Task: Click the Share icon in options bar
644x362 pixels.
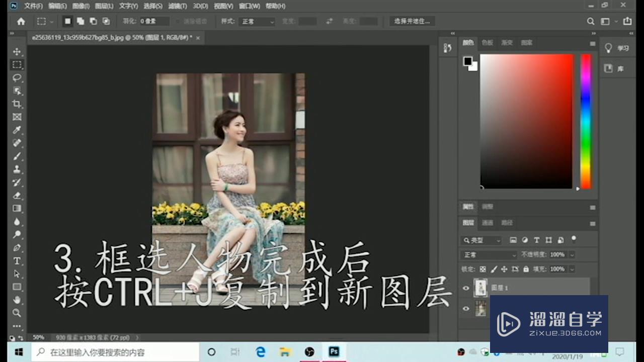Action: [627, 22]
